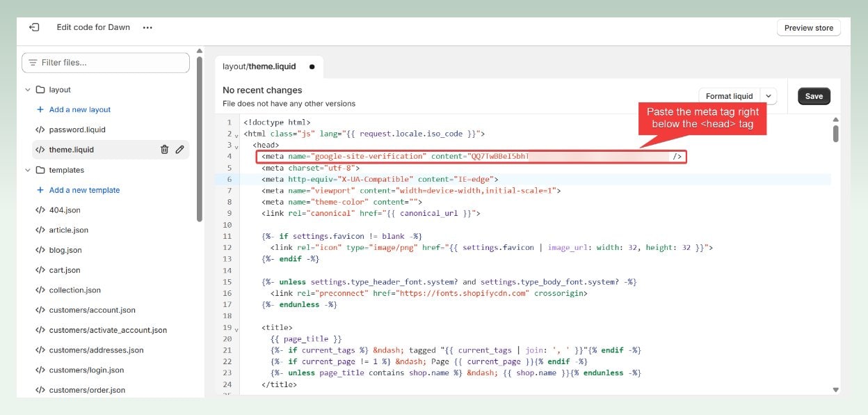This screenshot has height=415, width=868.
Task: Focus the Filter files search field
Action: pos(106,63)
